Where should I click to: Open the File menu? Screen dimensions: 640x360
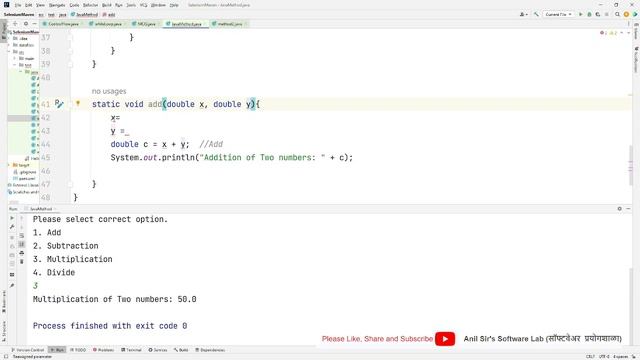[18, 5]
